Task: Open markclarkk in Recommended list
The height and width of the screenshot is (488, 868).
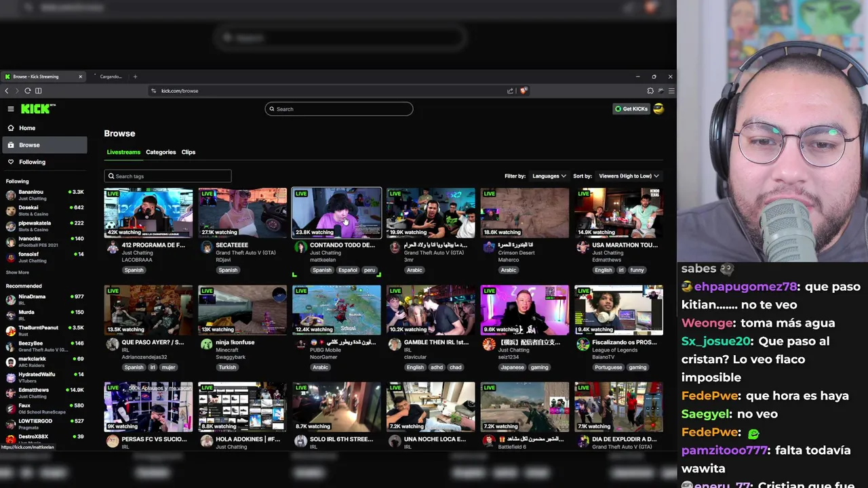Action: pyautogui.click(x=45, y=362)
